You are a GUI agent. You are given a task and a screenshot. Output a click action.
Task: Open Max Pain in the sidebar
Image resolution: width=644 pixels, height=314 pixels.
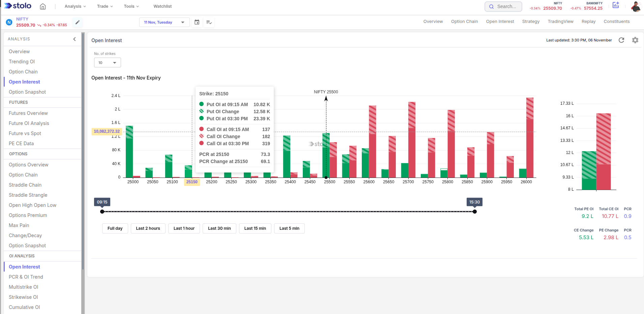point(19,225)
